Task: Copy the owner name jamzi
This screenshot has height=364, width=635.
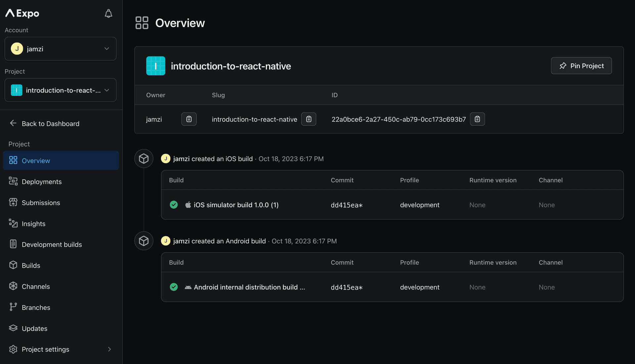Action: coord(189,119)
